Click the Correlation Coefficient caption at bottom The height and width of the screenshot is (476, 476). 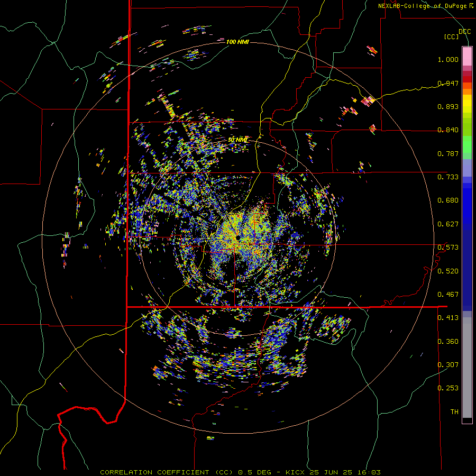point(240,472)
